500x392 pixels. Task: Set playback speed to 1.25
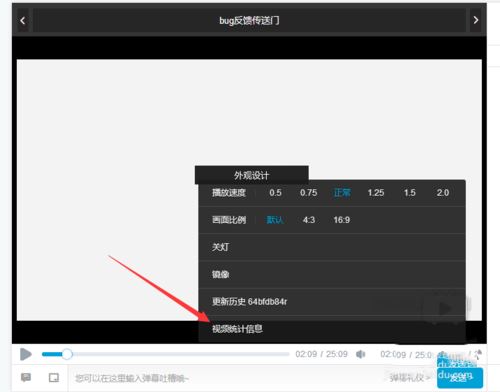coord(376,193)
